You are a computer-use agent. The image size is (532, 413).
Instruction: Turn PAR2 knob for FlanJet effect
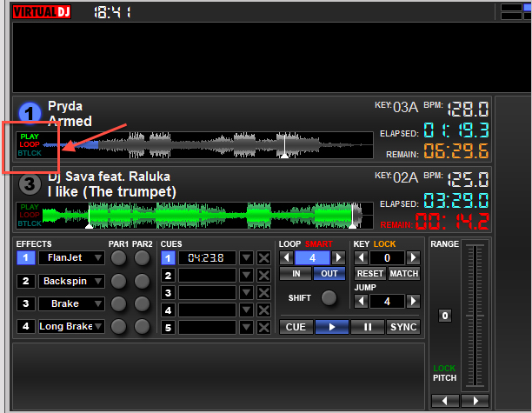[142, 258]
